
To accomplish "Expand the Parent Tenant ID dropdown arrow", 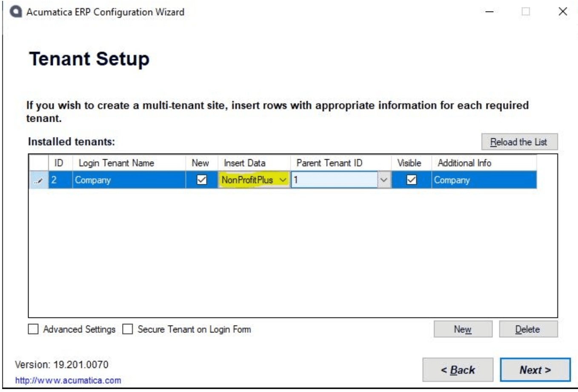I will [384, 180].
